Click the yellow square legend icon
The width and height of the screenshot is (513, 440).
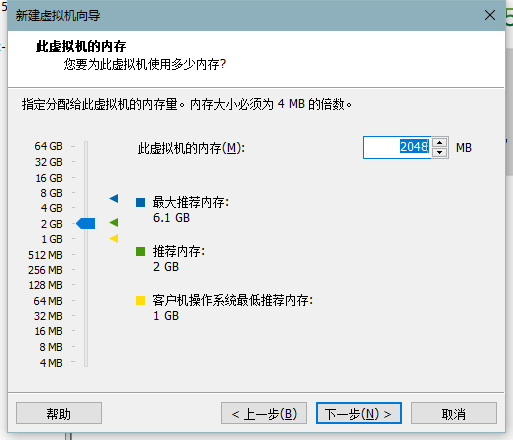[140, 300]
